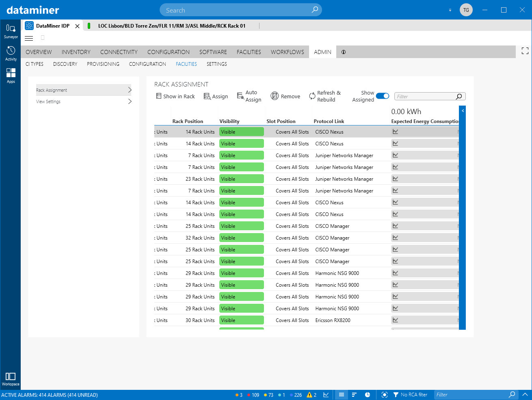Click the info icon next to ADMIN
The image size is (532, 400).
click(x=344, y=52)
